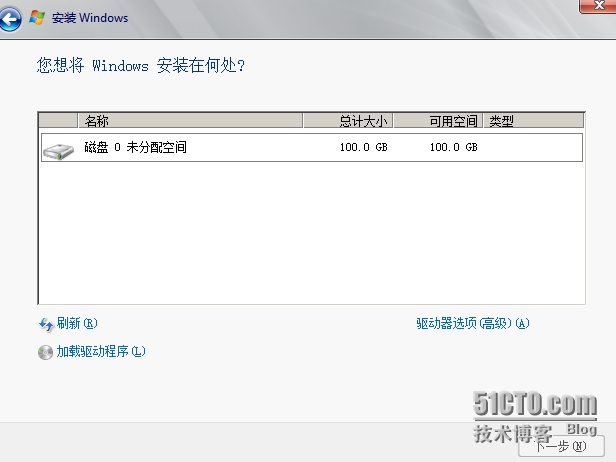
Task: Click the refresh arrows icon beside 刷新
Action: coord(46,324)
